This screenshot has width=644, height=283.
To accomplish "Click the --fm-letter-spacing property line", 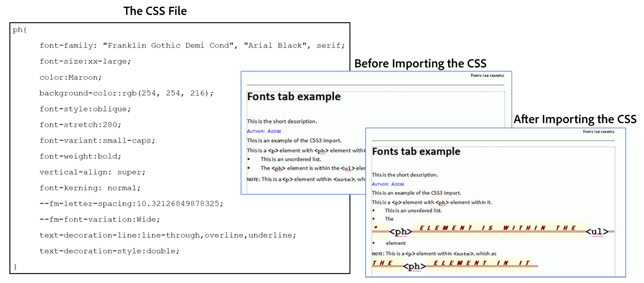I will point(131,204).
